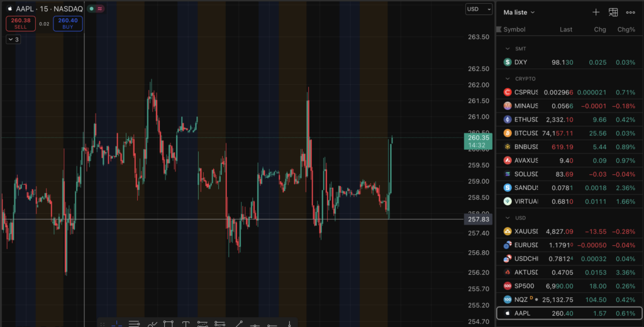Toggle the green market status indicator
The image size is (644, 327).
tap(91, 9)
